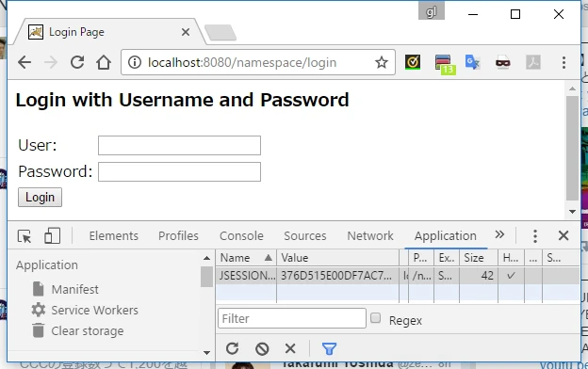Open Manifest in the Application sidebar
This screenshot has height=369, width=588.
pyautogui.click(x=75, y=289)
